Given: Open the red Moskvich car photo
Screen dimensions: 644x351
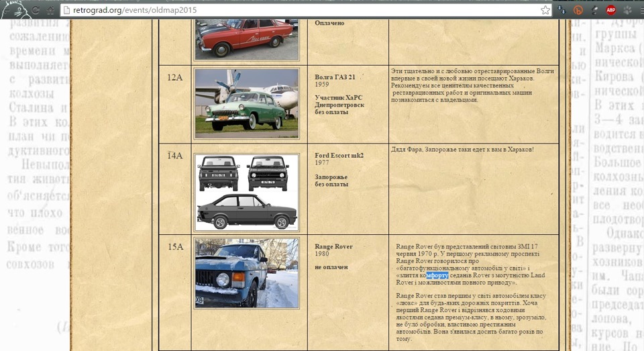Looking at the screenshot, I should (x=246, y=40).
